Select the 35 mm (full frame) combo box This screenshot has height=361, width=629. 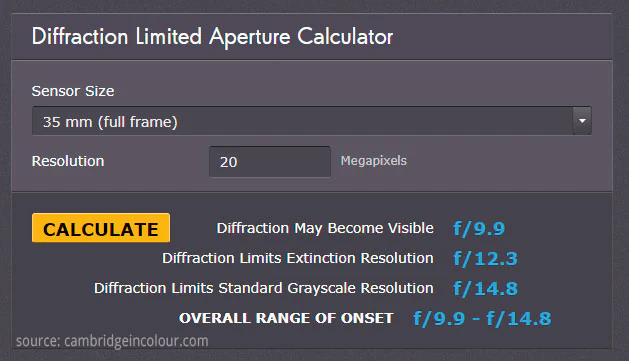(x=312, y=121)
